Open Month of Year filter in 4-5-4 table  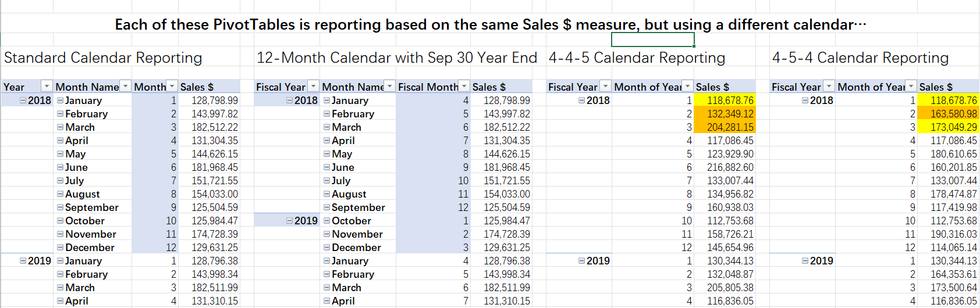pyautogui.click(x=911, y=87)
